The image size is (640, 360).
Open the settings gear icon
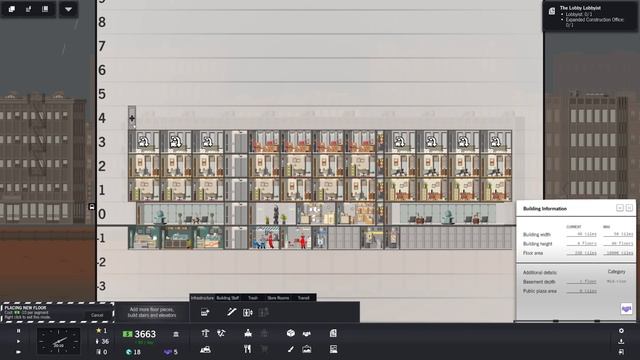click(x=621, y=331)
